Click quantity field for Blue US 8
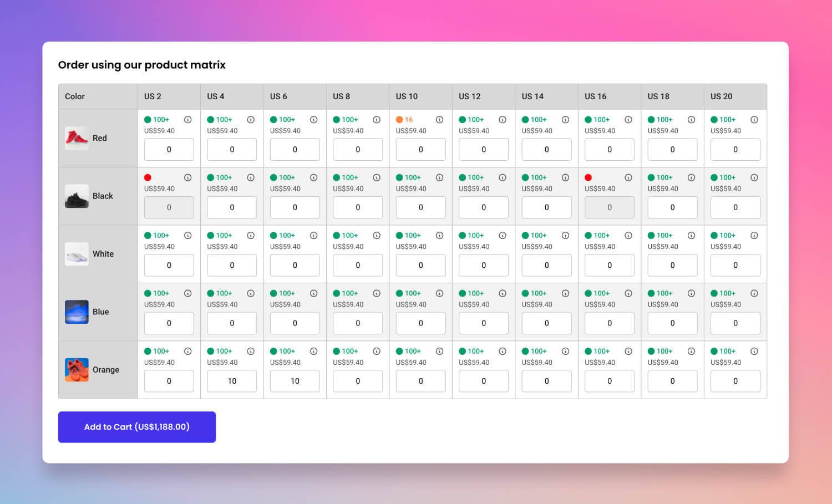Image resolution: width=832 pixels, height=504 pixels. 358,323
